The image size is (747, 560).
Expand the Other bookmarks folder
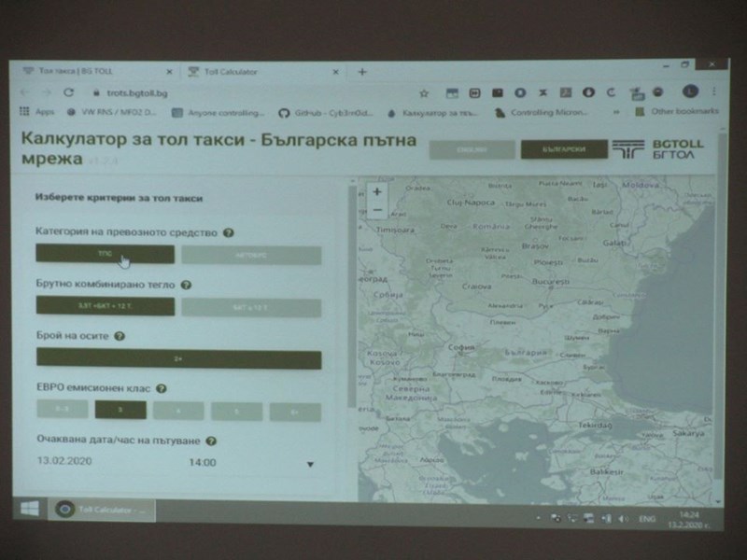(679, 111)
